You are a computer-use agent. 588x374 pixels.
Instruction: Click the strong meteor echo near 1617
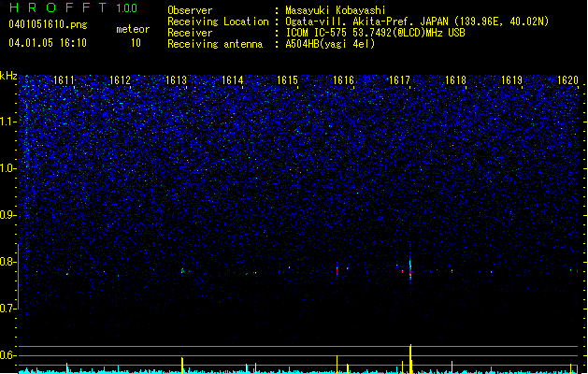click(x=410, y=268)
